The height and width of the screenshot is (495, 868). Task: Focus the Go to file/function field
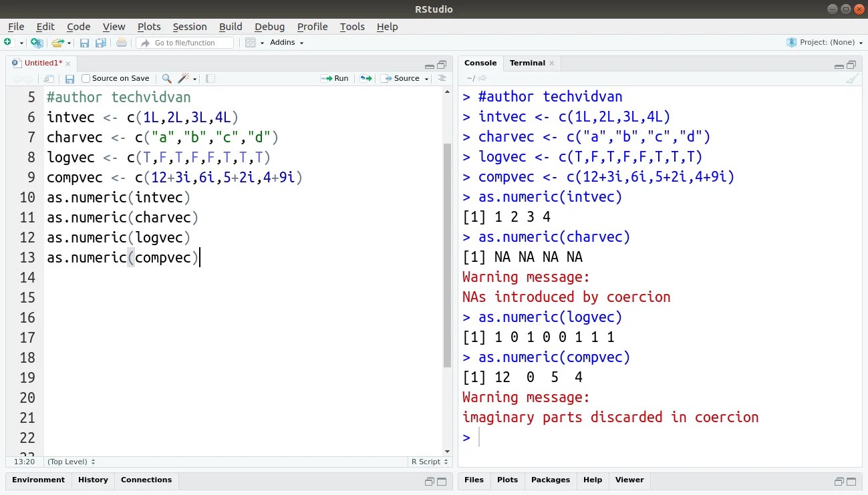[x=185, y=43]
